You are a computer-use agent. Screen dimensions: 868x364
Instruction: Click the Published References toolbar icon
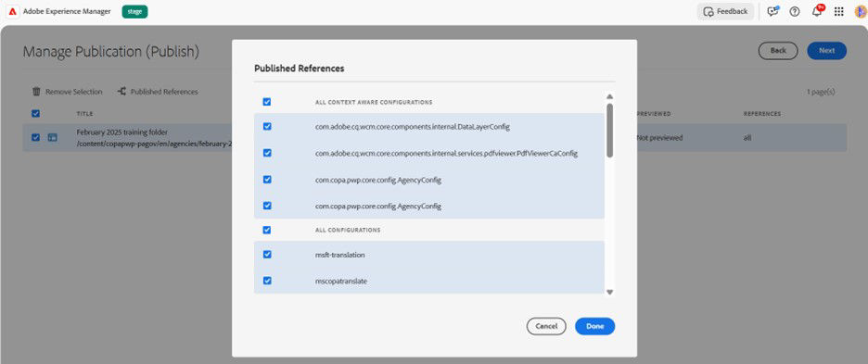click(x=121, y=92)
